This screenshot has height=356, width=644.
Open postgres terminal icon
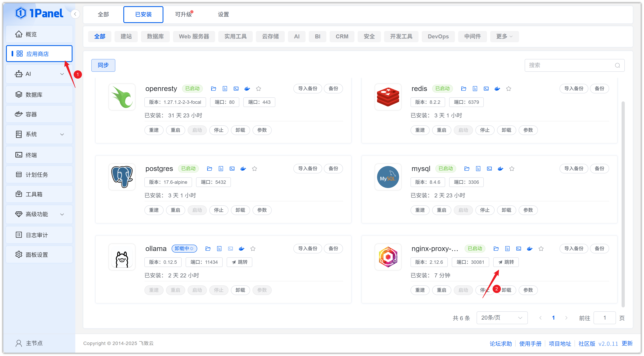(x=232, y=169)
